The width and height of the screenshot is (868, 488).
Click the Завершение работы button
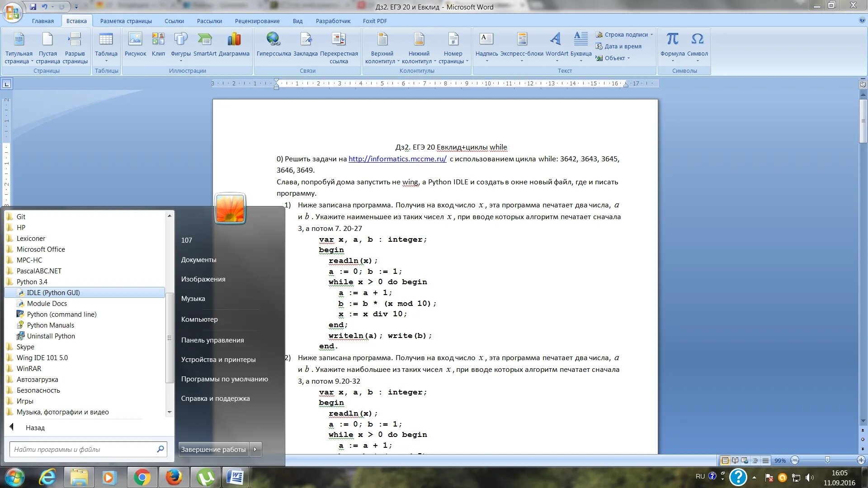tap(213, 449)
